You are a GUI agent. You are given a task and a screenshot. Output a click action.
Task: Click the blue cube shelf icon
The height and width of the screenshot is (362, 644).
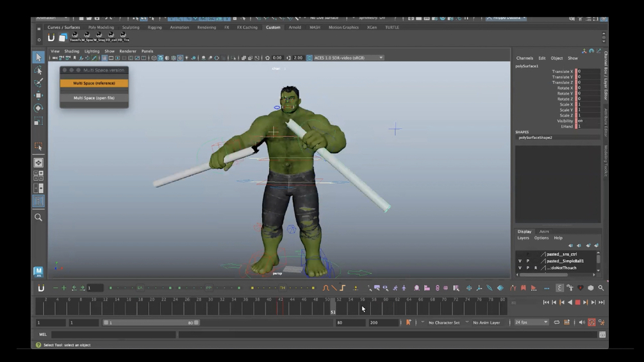pyautogui.click(x=62, y=38)
